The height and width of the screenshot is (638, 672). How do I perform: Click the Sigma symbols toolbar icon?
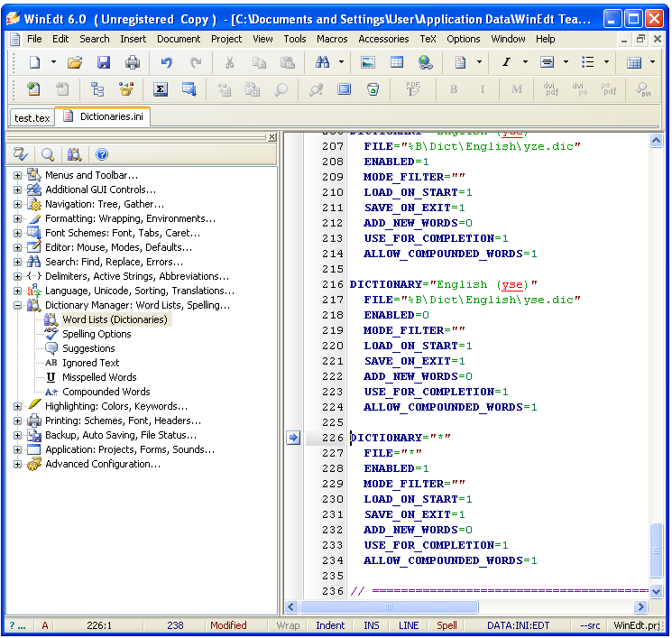161,89
